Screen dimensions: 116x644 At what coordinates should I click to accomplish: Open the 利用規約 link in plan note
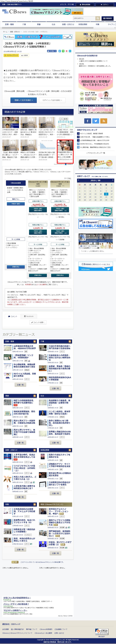click(28, 285)
